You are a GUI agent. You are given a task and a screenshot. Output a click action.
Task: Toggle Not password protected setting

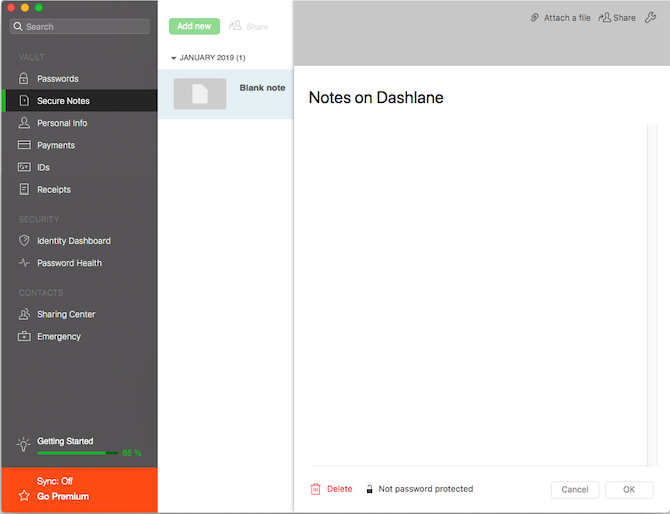tap(420, 489)
